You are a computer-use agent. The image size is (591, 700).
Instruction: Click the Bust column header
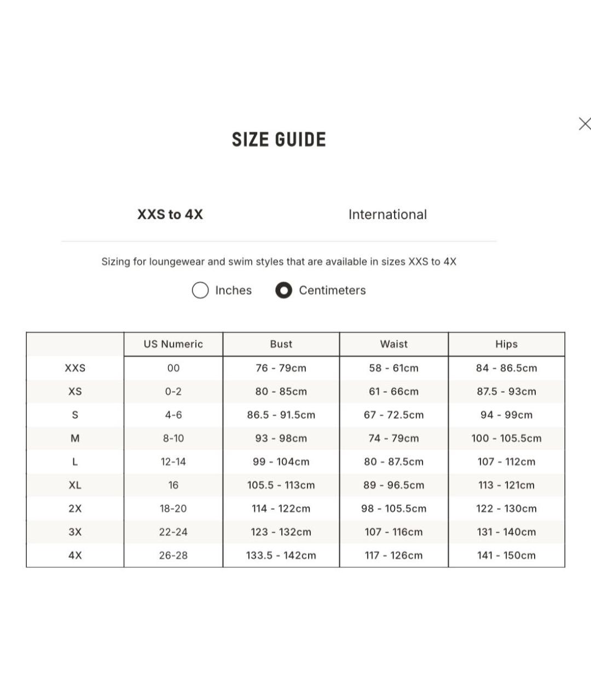(281, 344)
